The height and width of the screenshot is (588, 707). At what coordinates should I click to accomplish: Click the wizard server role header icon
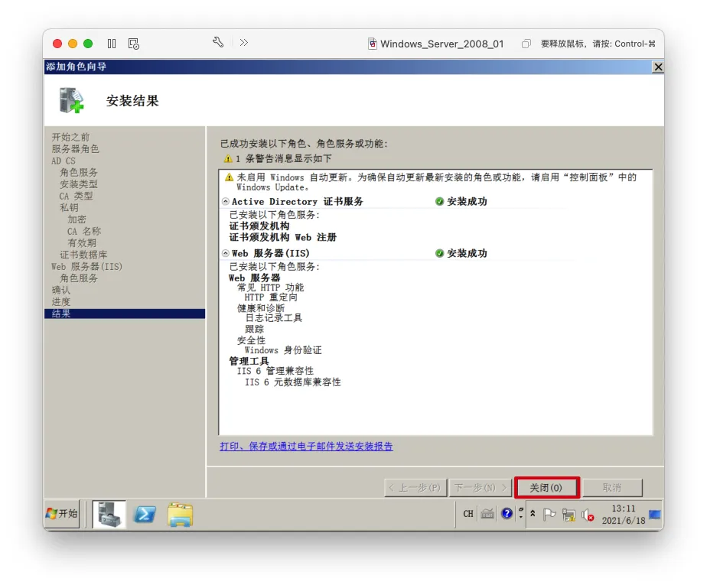(72, 100)
